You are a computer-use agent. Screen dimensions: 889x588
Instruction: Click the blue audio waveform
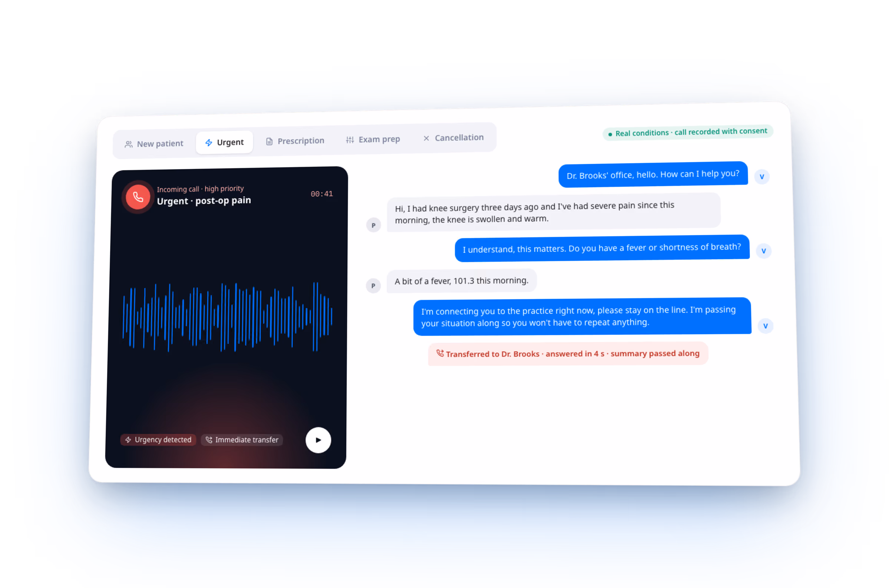tap(227, 317)
